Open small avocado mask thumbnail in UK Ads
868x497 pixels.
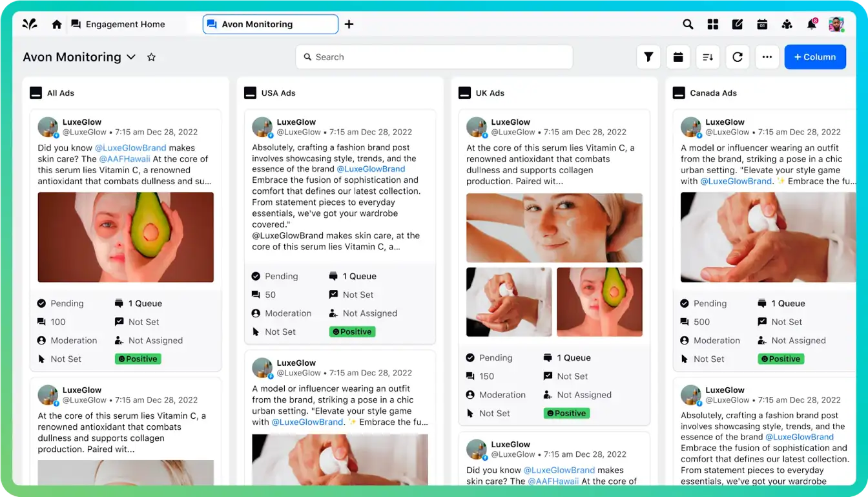click(x=599, y=302)
